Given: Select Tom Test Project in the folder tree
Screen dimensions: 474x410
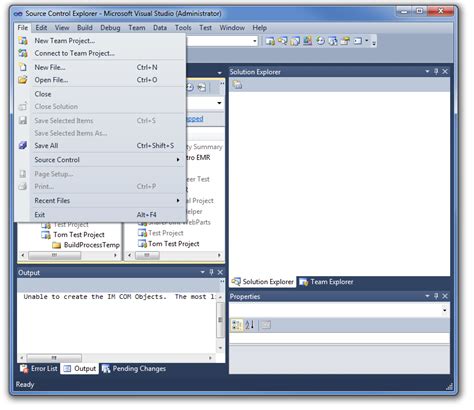Looking at the screenshot, I should [79, 235].
